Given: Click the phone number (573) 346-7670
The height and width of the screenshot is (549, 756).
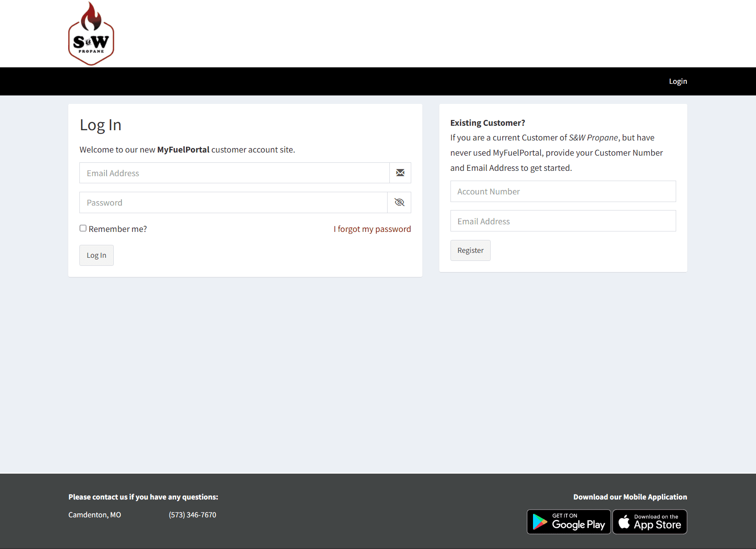Looking at the screenshot, I should tap(192, 515).
